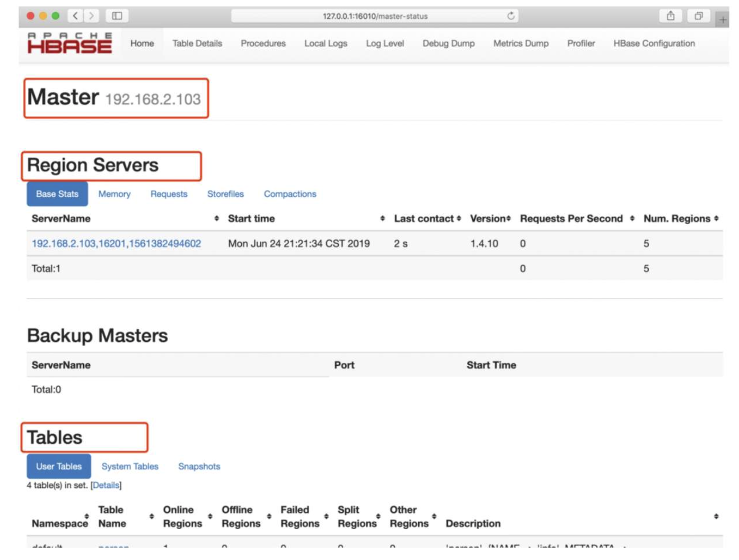Switch to the Compactions tab
This screenshot has height=560, width=739.
tap(290, 194)
